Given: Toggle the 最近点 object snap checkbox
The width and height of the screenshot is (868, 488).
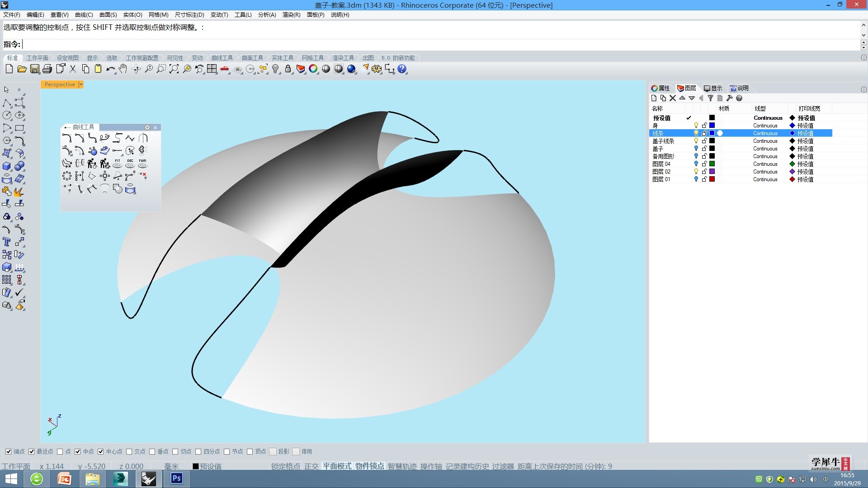Looking at the screenshot, I should pos(31,451).
